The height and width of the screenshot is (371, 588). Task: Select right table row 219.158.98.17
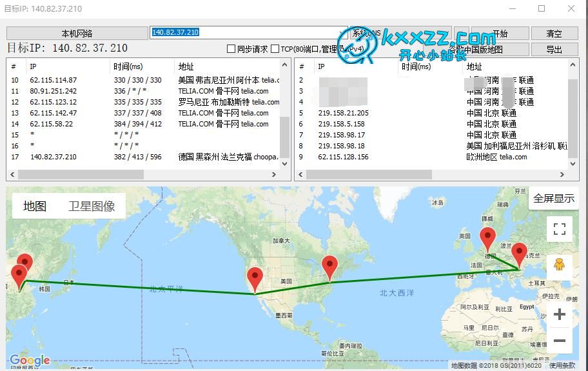tap(432, 135)
